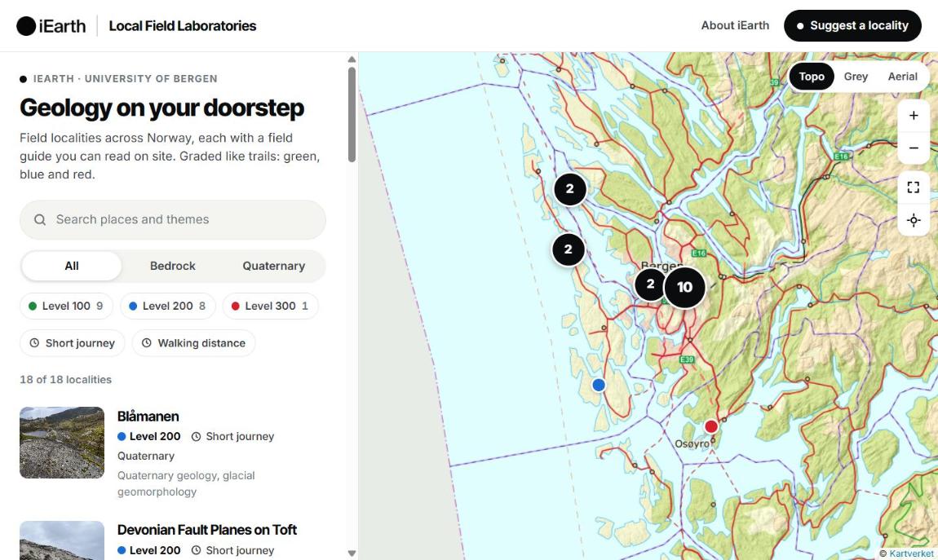Click sidebar scrollbar up arrow
Image resolution: width=938 pixels, height=560 pixels.
352,60
